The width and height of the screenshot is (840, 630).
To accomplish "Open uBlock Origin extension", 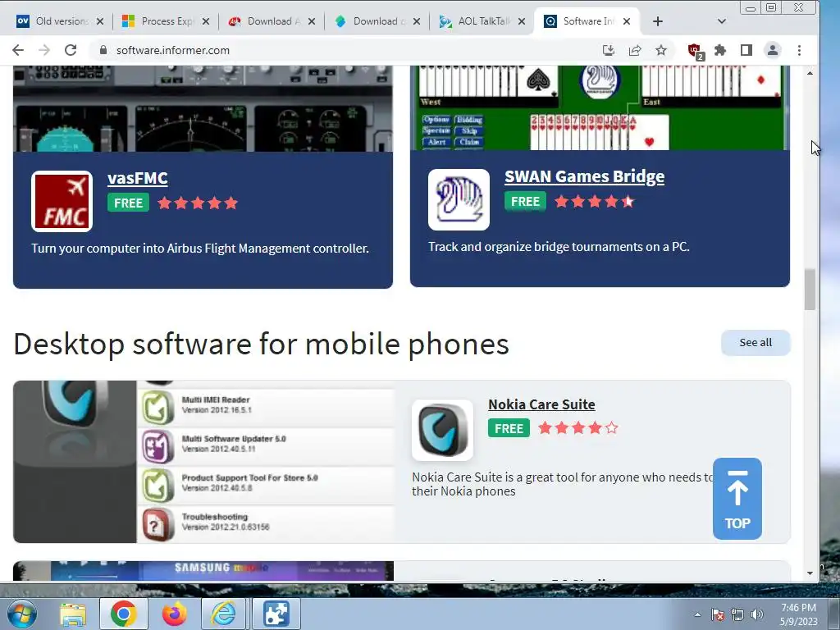I will (695, 51).
